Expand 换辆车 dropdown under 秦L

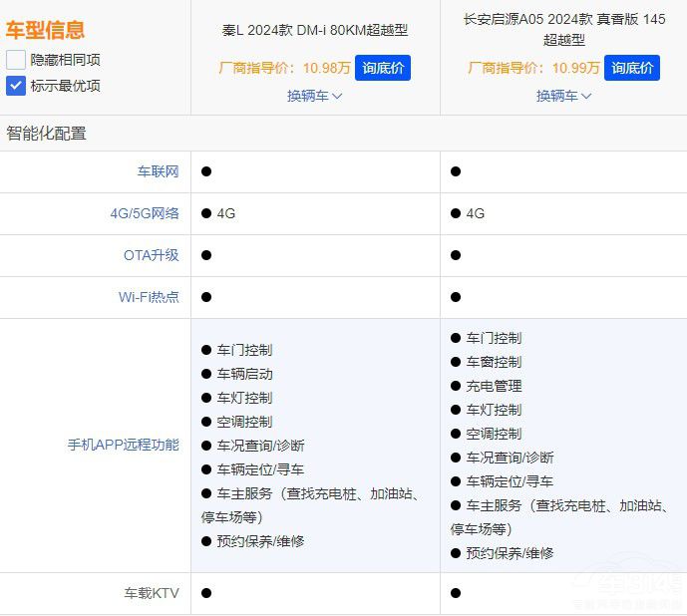[x=314, y=96]
